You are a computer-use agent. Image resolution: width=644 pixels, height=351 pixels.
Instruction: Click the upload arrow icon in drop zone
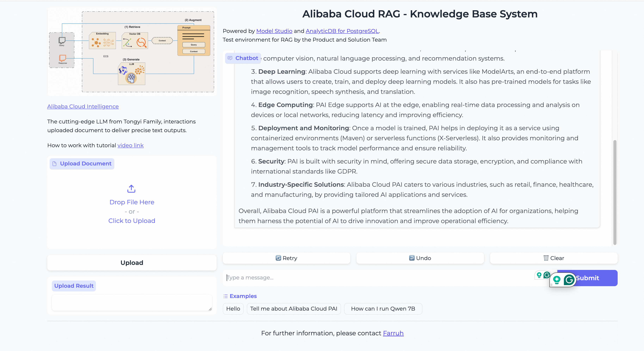pyautogui.click(x=132, y=189)
